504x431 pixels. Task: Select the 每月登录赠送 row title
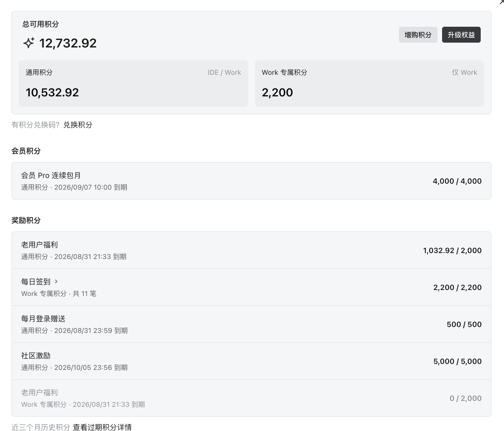tap(43, 319)
